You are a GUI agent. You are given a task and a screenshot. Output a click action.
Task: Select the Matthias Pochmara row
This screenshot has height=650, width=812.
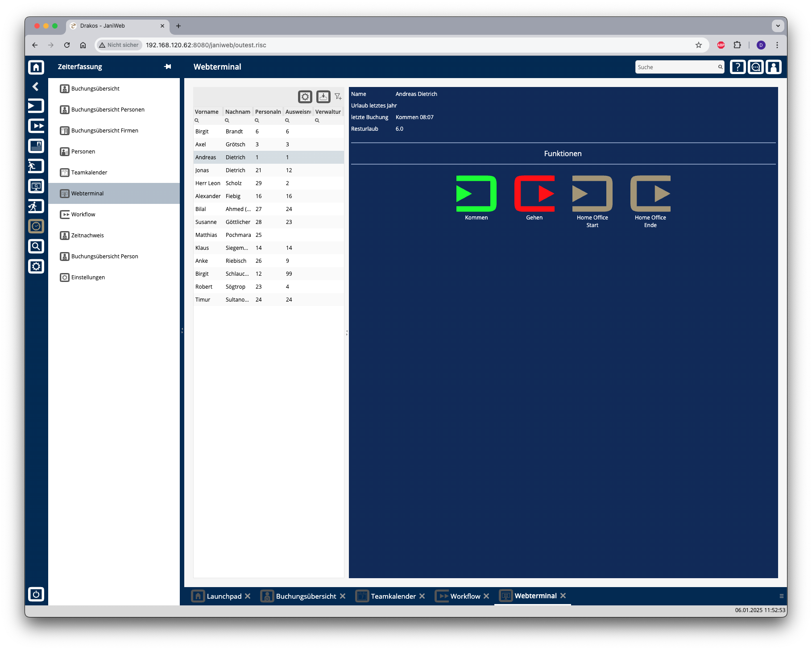[x=269, y=235]
